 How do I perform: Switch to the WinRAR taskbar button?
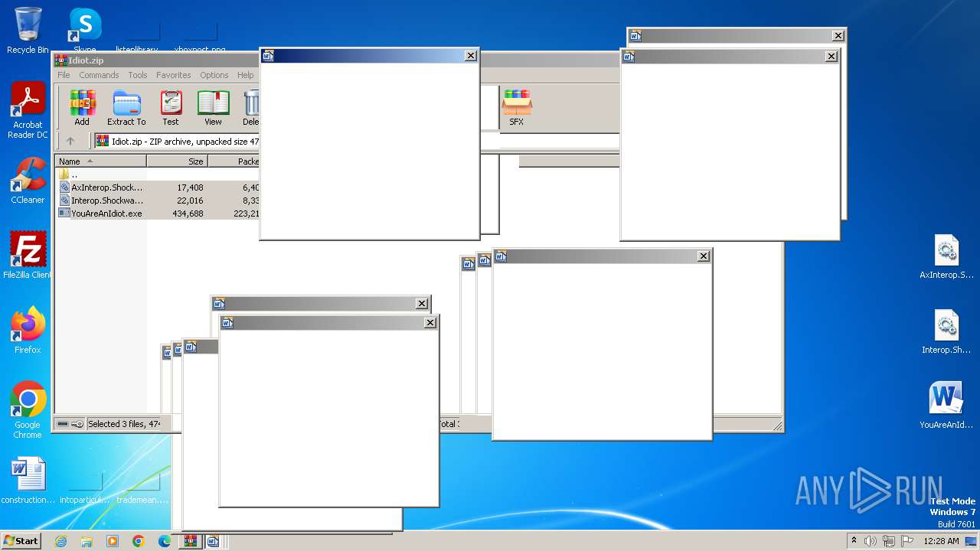(190, 541)
